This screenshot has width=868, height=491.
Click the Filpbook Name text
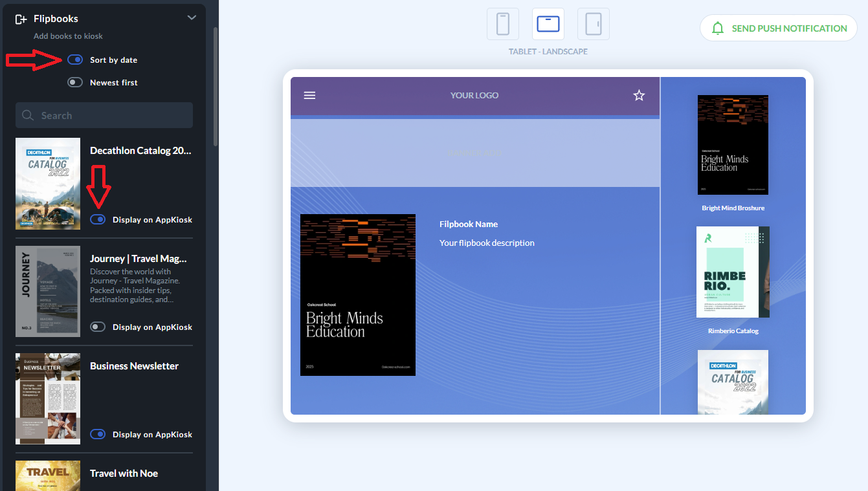point(469,224)
